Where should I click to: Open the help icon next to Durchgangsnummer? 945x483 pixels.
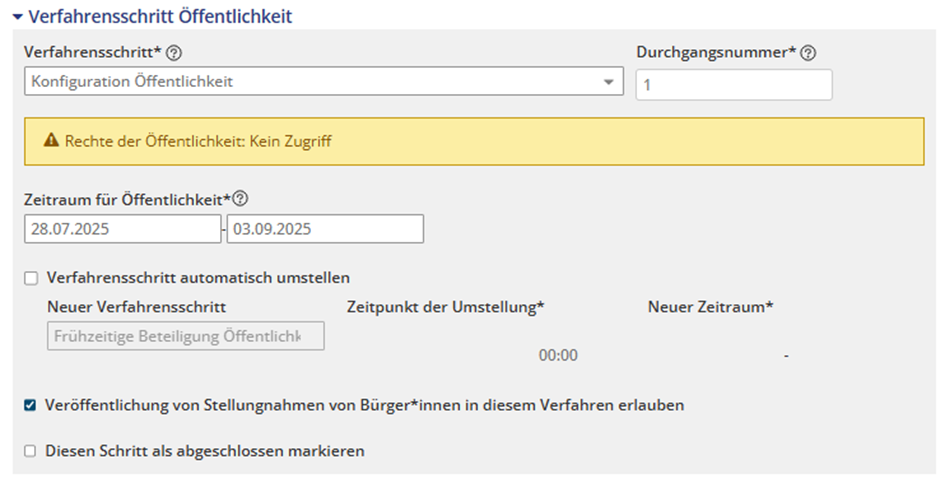pyautogui.click(x=808, y=53)
